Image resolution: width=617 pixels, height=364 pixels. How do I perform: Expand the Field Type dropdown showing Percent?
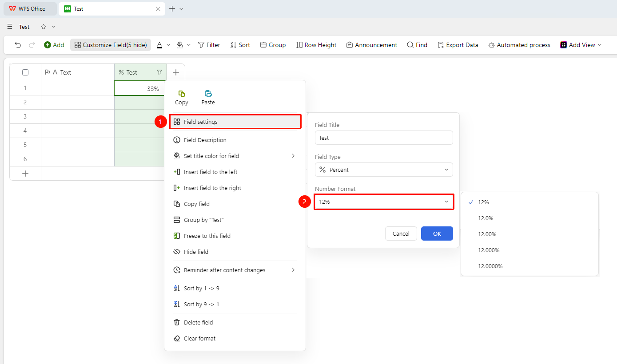384,170
